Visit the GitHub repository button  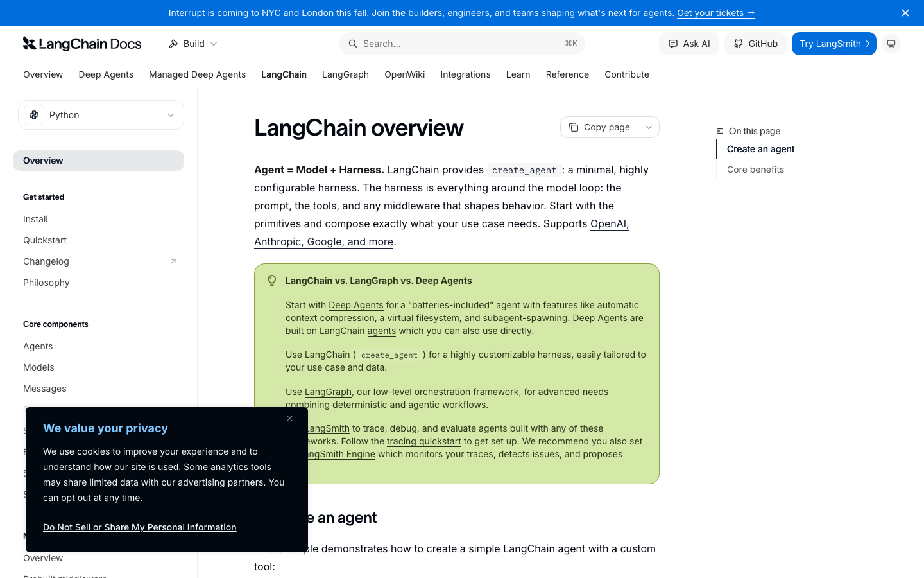pyautogui.click(x=755, y=44)
